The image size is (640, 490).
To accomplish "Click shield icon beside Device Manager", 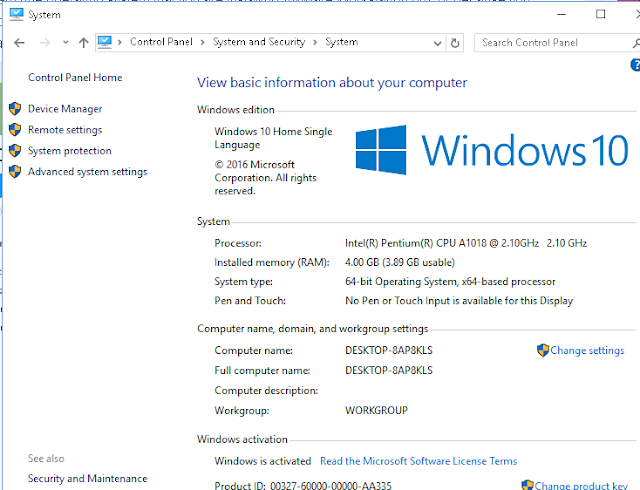I will [15, 109].
